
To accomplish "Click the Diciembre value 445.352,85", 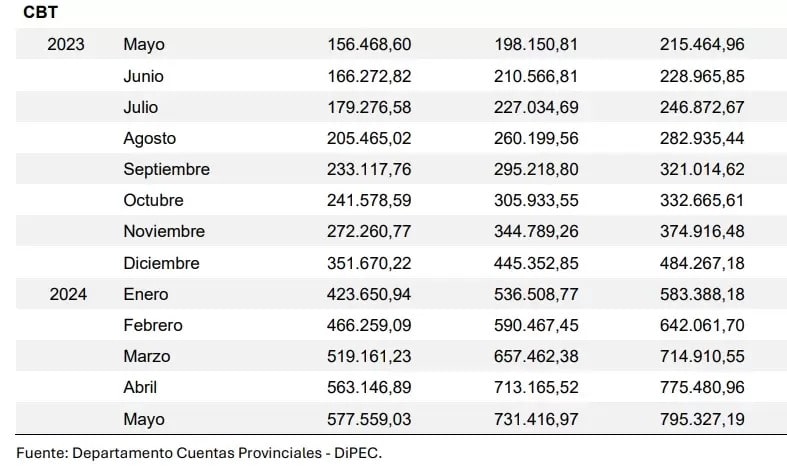I will pyautogui.click(x=536, y=263).
